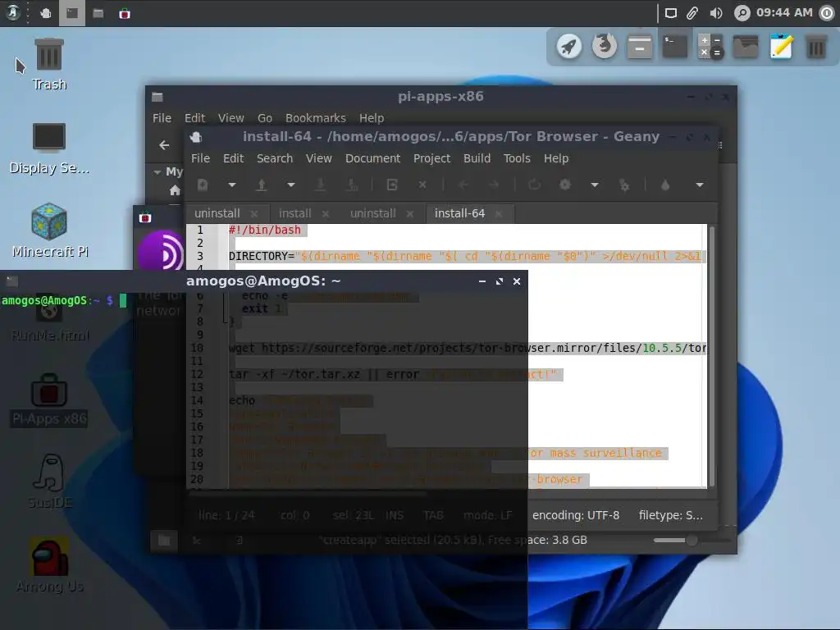
Task: Click the Tor Browser purple icon
Action: [161, 251]
